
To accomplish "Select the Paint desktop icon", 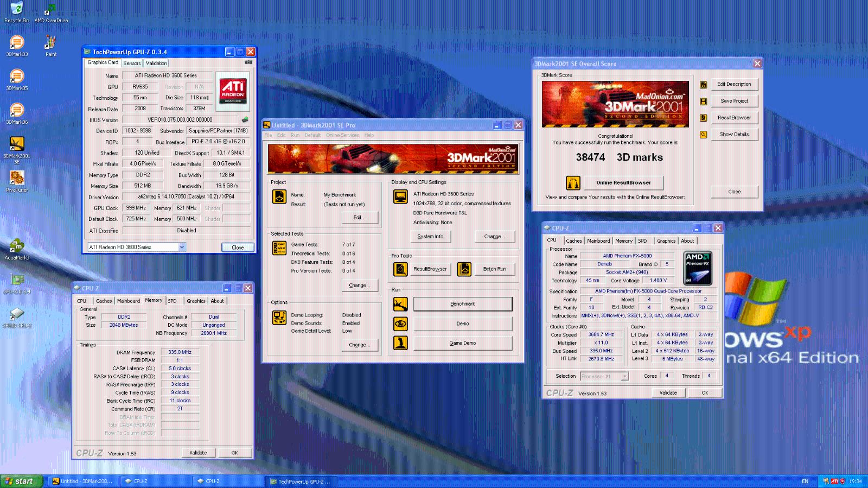I will 50,46.
